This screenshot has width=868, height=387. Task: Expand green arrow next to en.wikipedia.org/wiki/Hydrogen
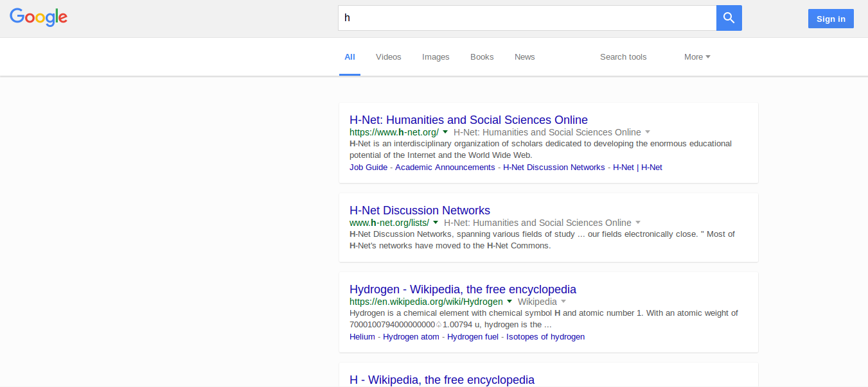tap(509, 301)
